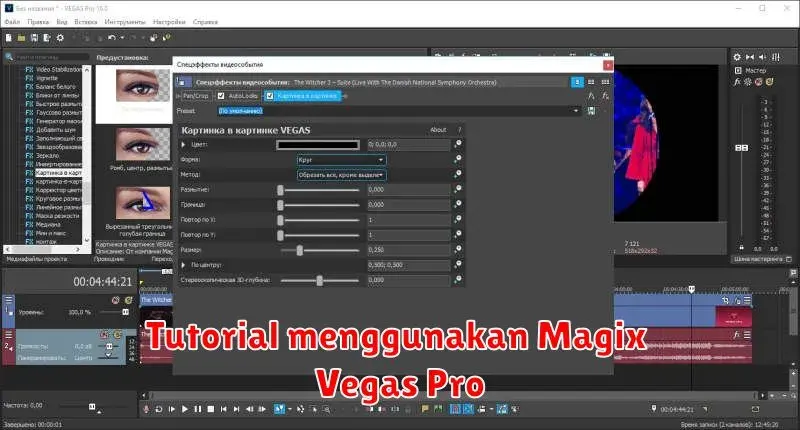Select Баланс белого in the FX list

click(55, 87)
